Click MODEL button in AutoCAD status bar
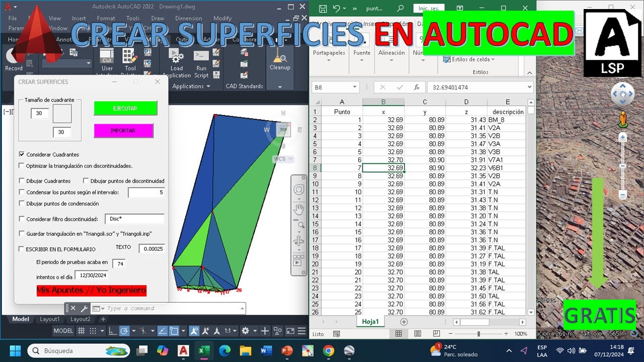 click(63, 331)
